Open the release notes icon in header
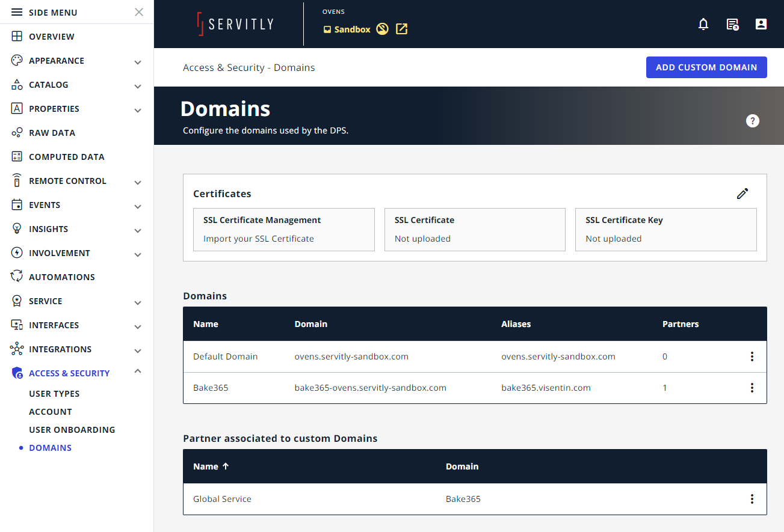The image size is (784, 532). pos(732,24)
